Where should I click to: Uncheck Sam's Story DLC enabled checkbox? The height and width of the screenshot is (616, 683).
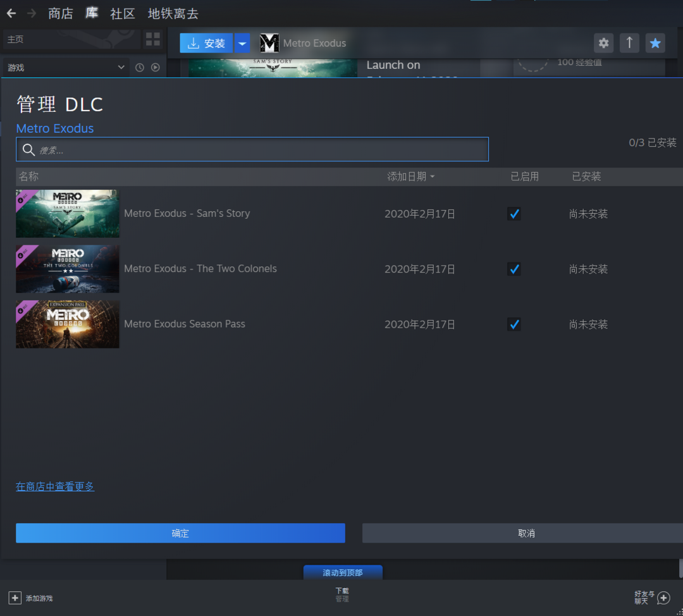[514, 214]
